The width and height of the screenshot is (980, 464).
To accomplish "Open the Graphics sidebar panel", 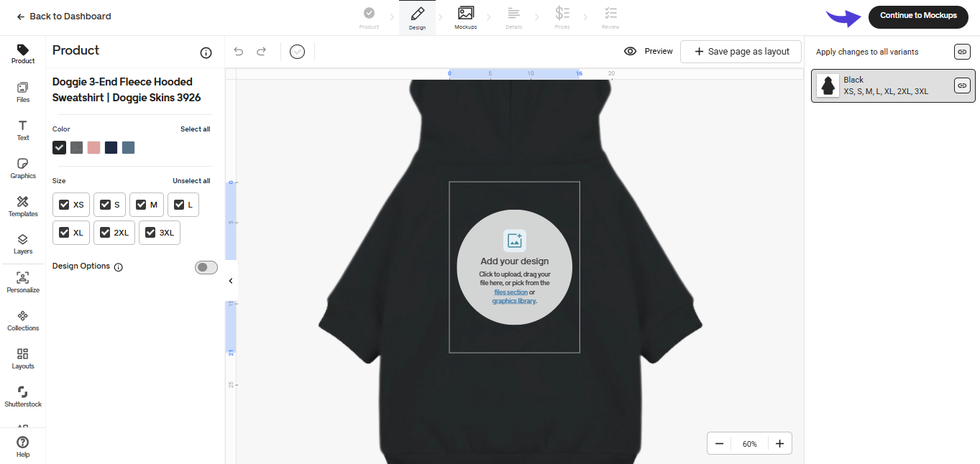I will click(23, 169).
